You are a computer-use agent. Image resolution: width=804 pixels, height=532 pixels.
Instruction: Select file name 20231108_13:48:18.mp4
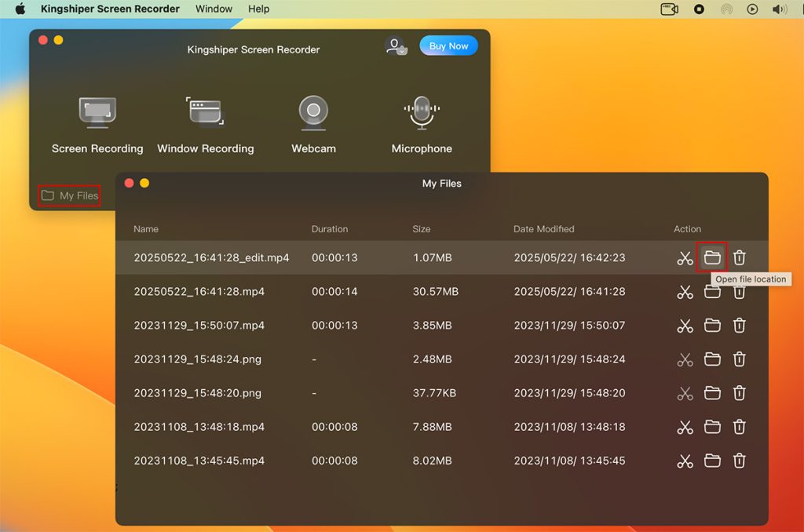pos(199,427)
